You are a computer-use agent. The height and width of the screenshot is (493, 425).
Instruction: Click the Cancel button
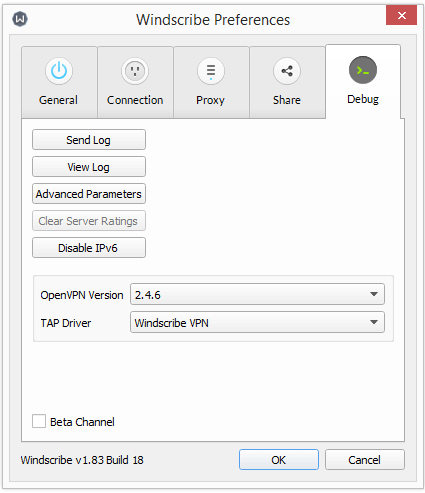(x=365, y=460)
